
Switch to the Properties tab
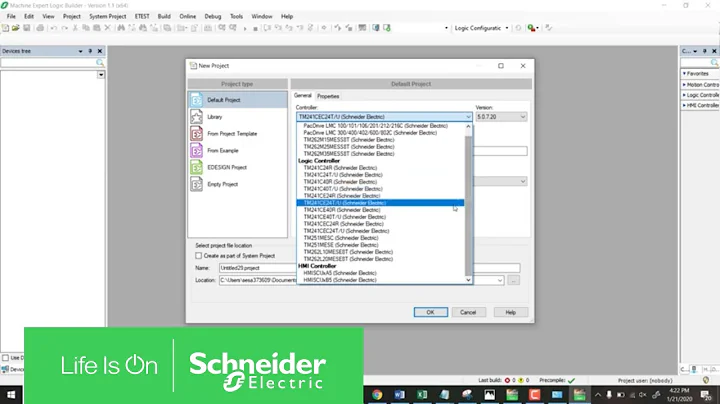pos(328,96)
